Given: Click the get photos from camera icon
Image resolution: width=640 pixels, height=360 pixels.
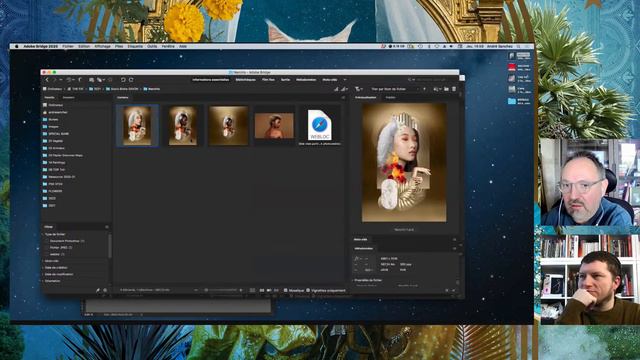Looking at the screenshot, I should (x=91, y=80).
